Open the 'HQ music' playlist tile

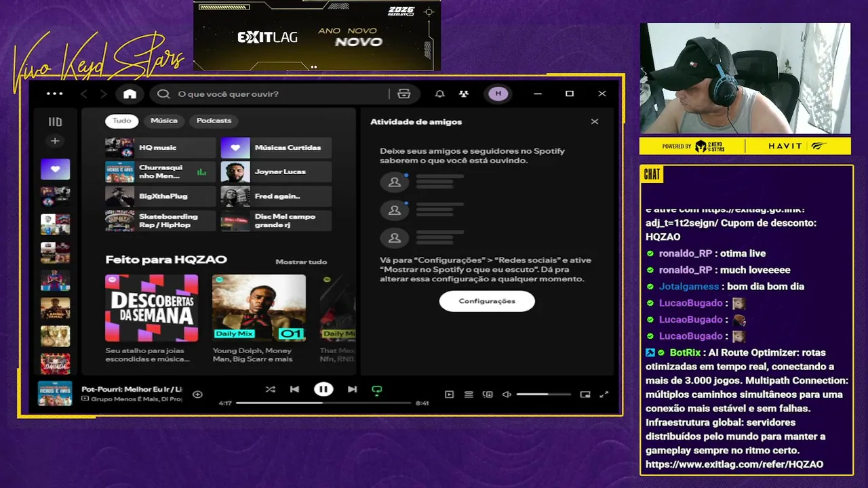(160, 148)
